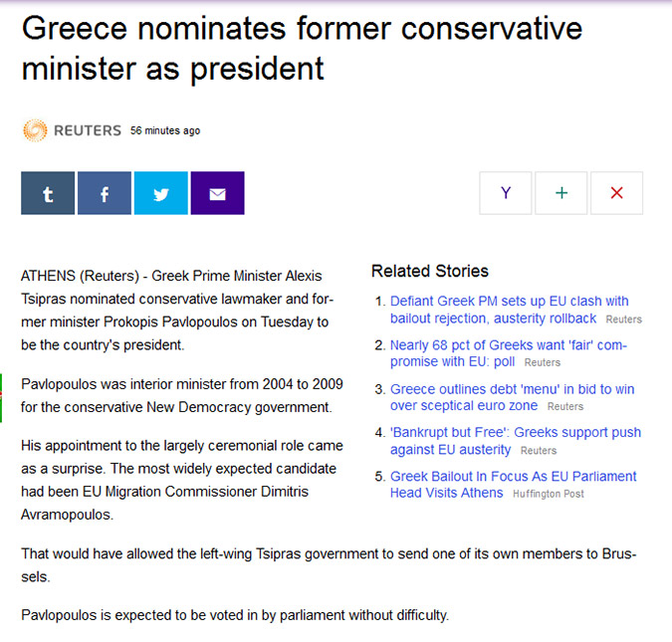Viewport: 672px width, 642px height.
Task: Click the Huffington Post source label
Action: (x=549, y=494)
